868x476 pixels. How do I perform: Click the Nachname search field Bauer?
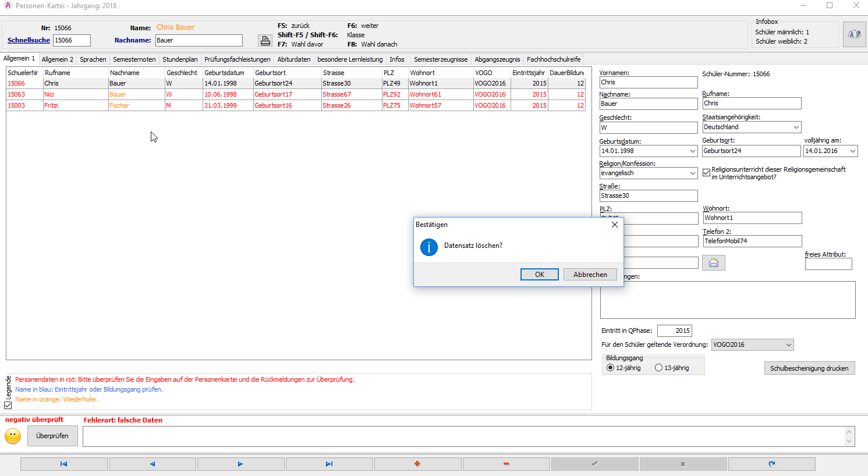[199, 40]
